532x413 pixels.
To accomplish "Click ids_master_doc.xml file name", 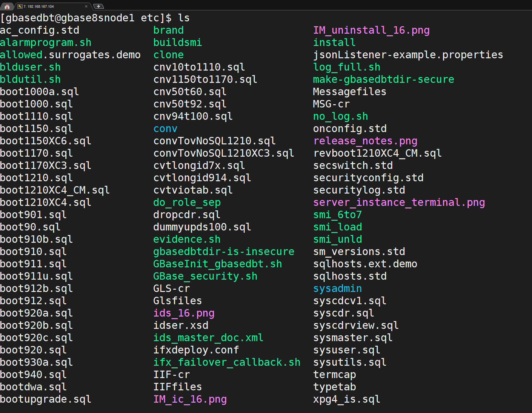I will pyautogui.click(x=208, y=338).
